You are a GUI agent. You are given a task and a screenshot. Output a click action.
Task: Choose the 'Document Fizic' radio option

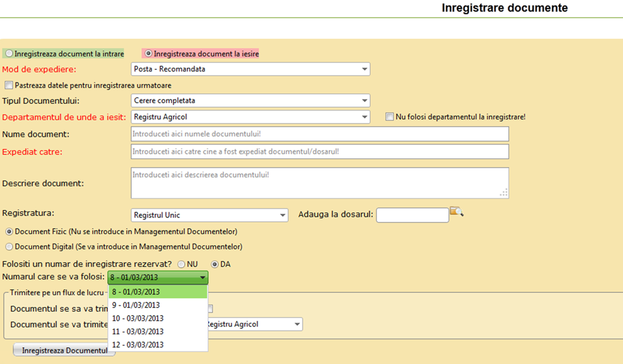point(9,232)
